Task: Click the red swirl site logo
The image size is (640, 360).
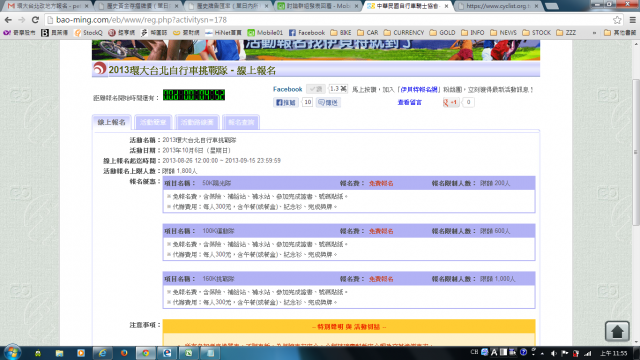Action: pos(99,69)
